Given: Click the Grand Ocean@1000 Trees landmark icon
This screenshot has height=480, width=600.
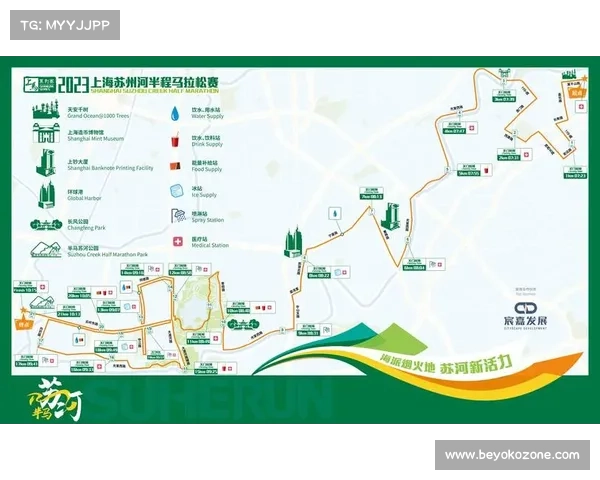Looking at the screenshot, I should 47,111.
